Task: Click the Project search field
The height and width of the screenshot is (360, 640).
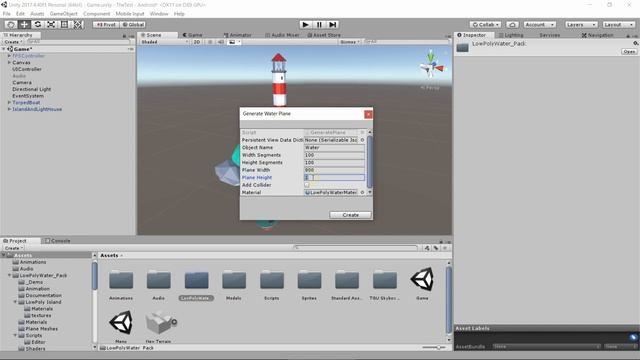Action: point(355,248)
